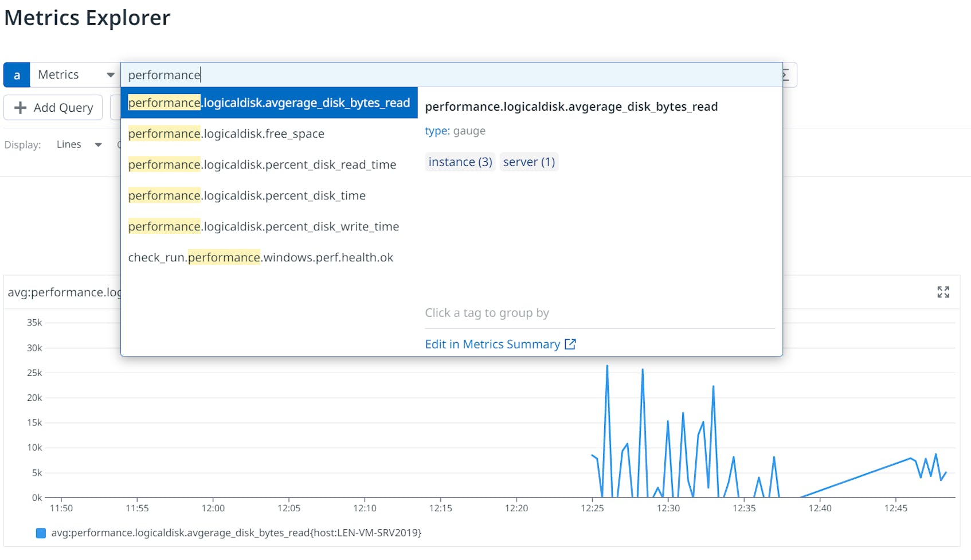The height and width of the screenshot is (560, 971).
Task: Click the instance (3) tag to group by
Action: [x=460, y=162]
